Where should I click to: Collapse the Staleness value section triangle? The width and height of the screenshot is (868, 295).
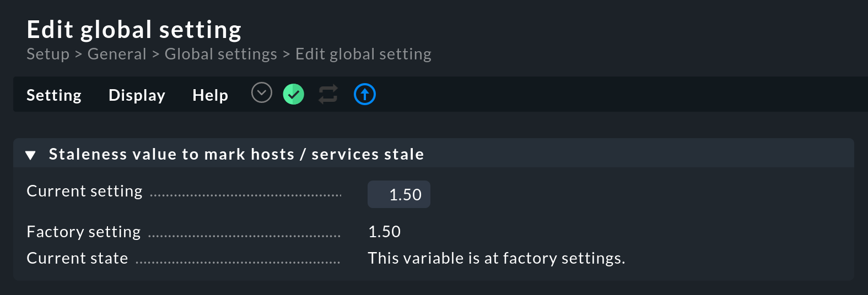(31, 155)
